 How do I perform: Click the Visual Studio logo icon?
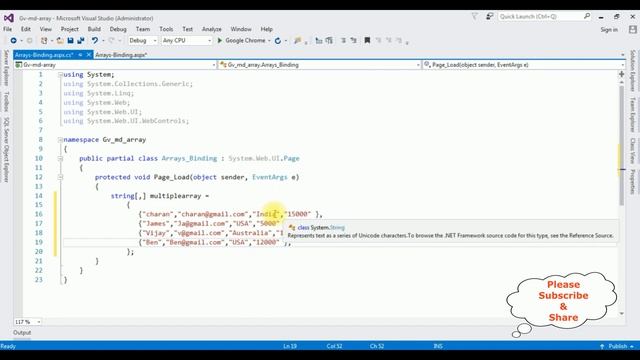point(9,18)
